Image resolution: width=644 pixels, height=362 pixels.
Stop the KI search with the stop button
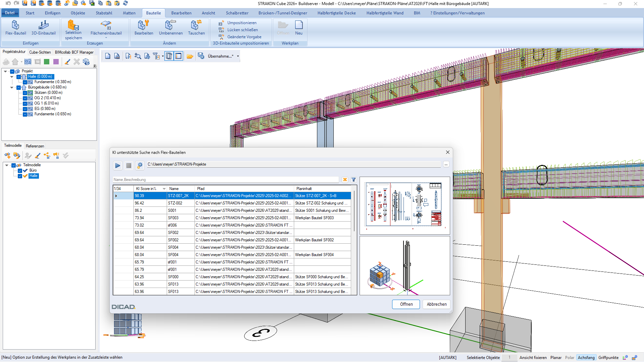129,165
